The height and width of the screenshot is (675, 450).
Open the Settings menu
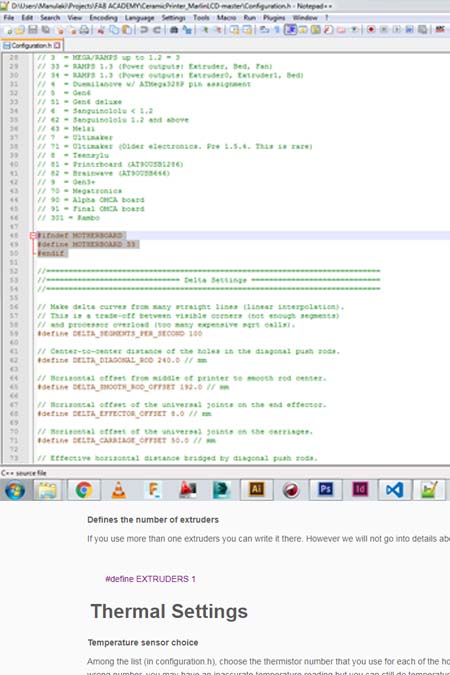173,18
